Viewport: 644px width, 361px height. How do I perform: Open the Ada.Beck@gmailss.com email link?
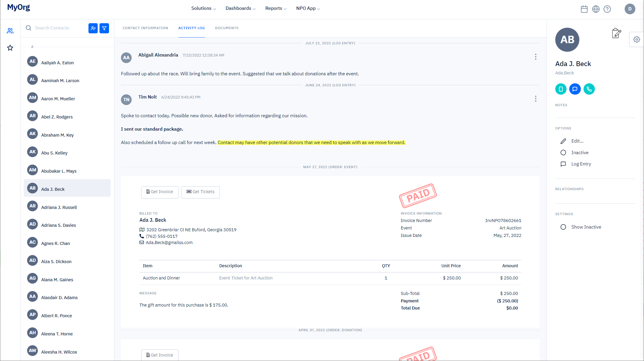pyautogui.click(x=169, y=243)
